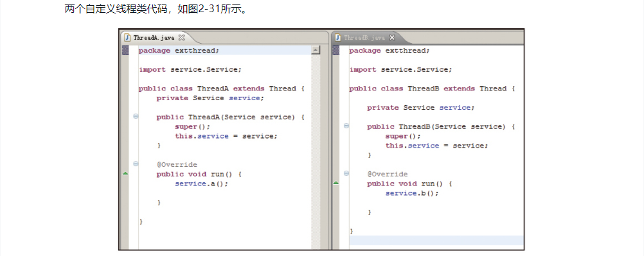Click the "public ThreadB(Service service)" constructor line
The height and width of the screenshot is (256, 644).
pos(441,126)
